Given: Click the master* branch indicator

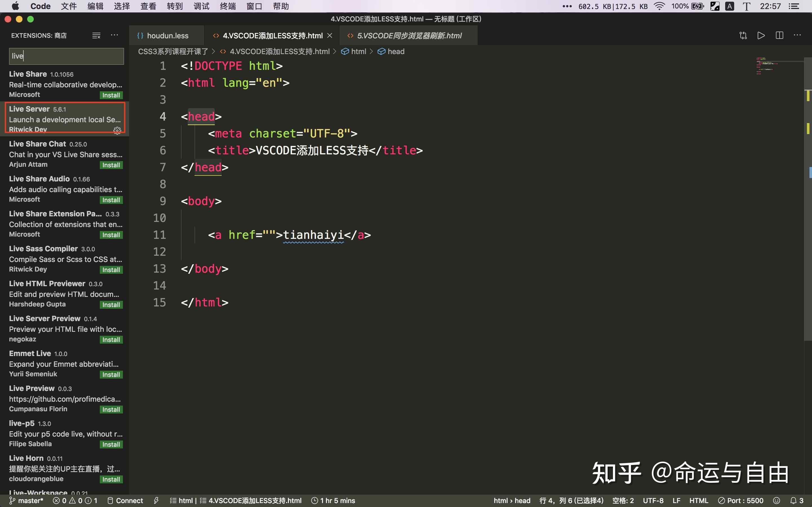Looking at the screenshot, I should point(26,500).
